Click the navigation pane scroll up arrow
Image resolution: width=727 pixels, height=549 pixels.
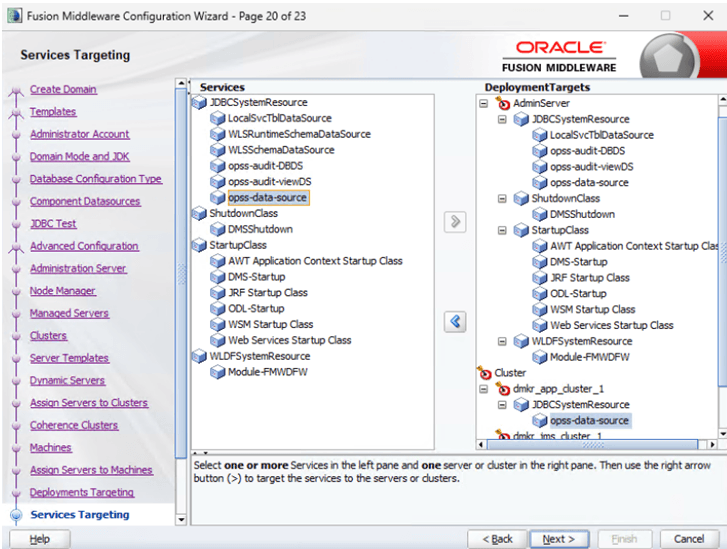pos(181,83)
